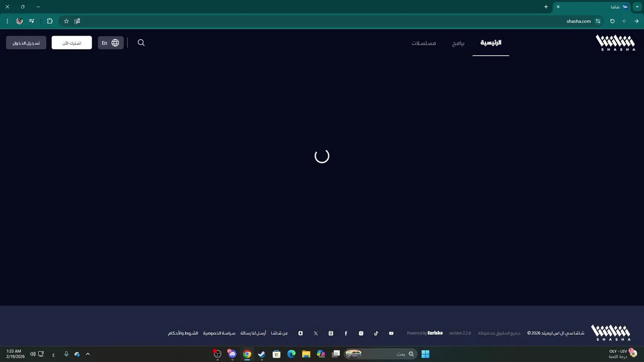Open the OLY - LEV sports widget
644x362 pixels.
[623, 354]
